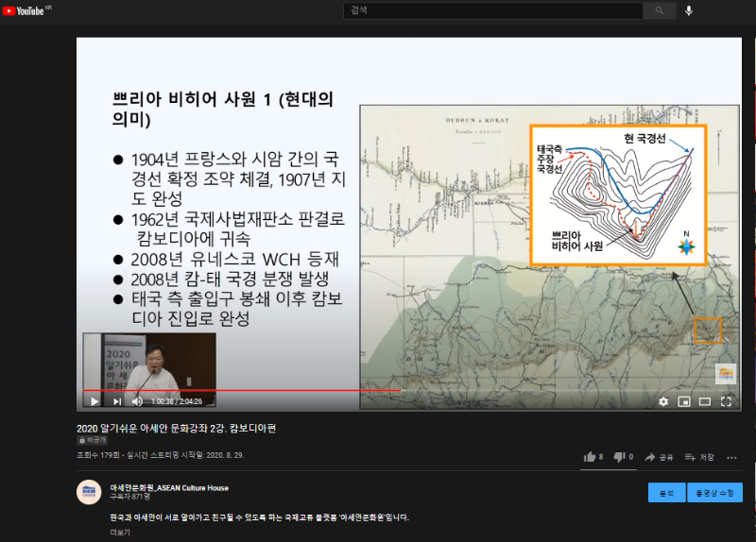The height and width of the screenshot is (542, 756).
Task: Skip to next video
Action: 117,401
